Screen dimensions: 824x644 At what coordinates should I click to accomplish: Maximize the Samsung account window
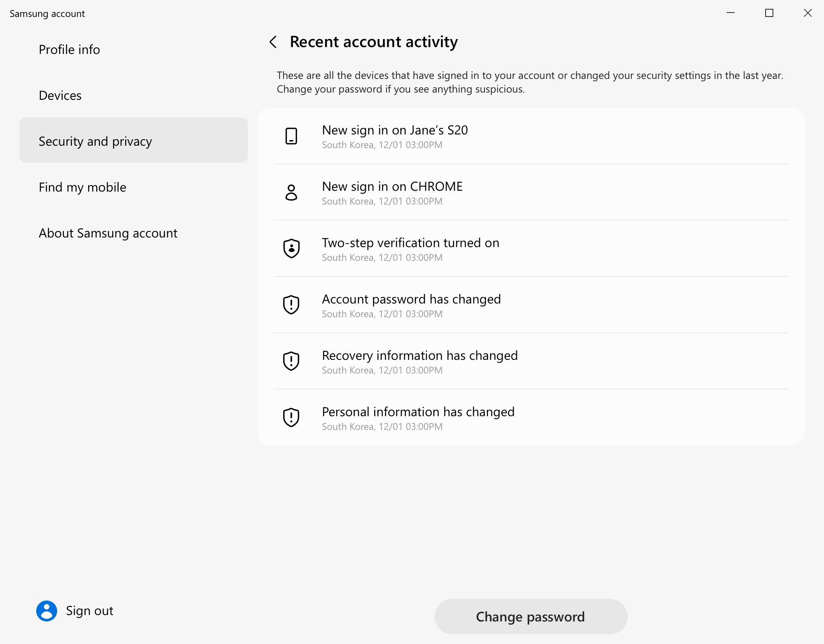tap(769, 13)
